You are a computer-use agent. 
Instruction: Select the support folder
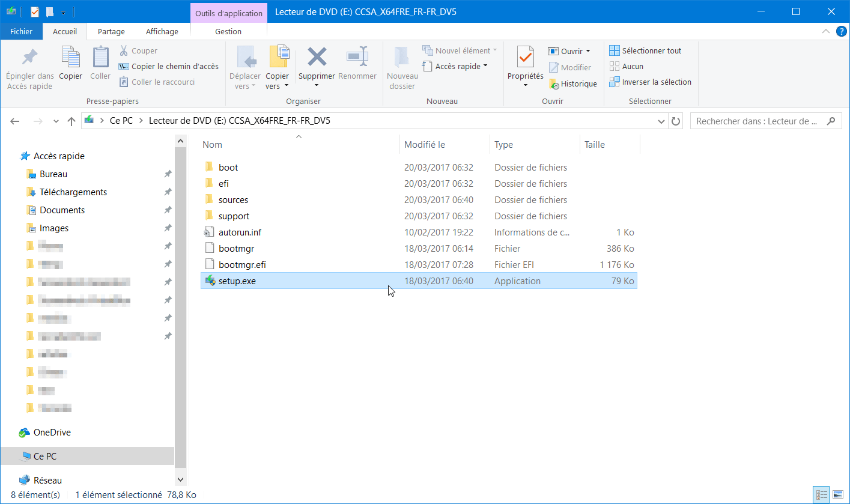click(419, 216)
